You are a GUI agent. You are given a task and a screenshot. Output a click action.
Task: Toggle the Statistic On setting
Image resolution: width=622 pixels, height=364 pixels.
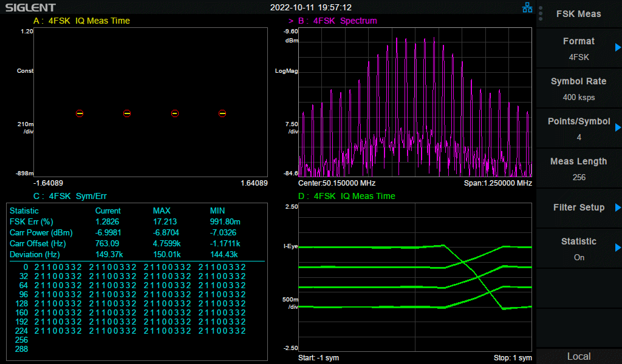(x=579, y=249)
